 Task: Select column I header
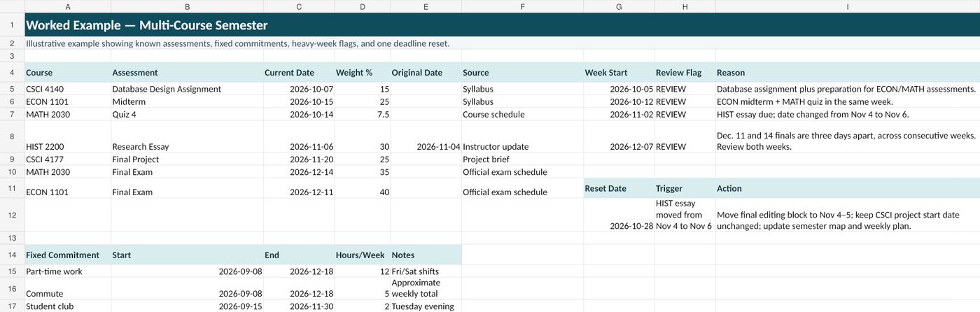coord(848,6)
